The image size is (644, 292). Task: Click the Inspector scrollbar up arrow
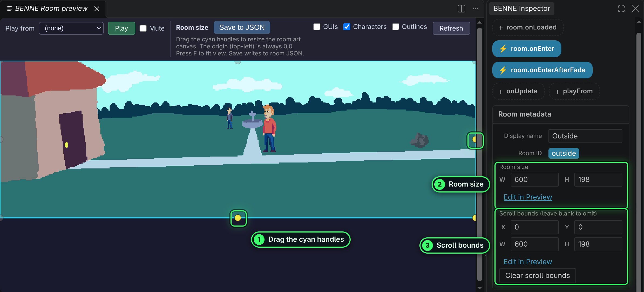coord(639,22)
